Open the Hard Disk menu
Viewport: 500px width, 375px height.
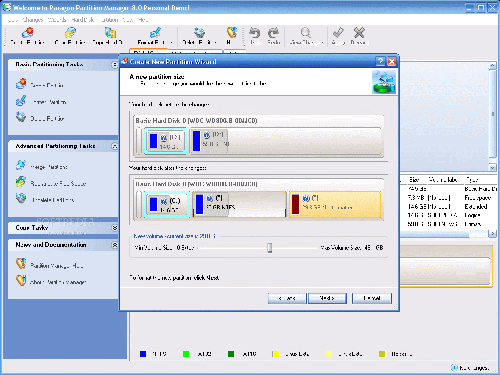83,20
